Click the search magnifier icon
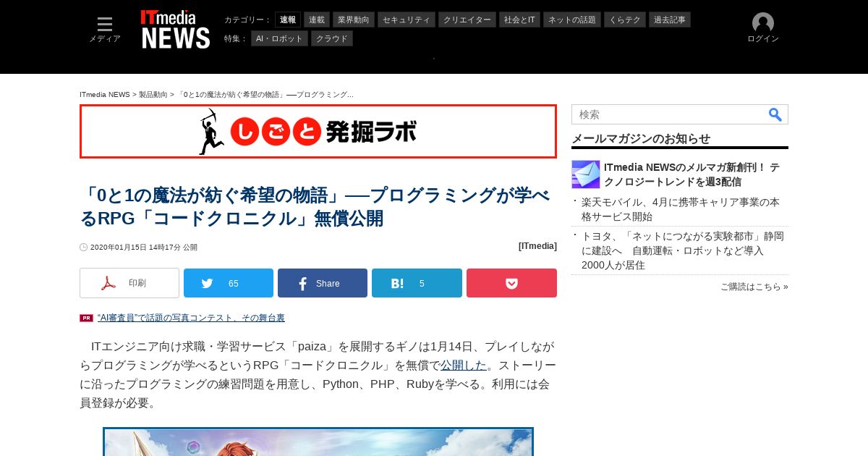The height and width of the screenshot is (456, 868). [x=775, y=114]
